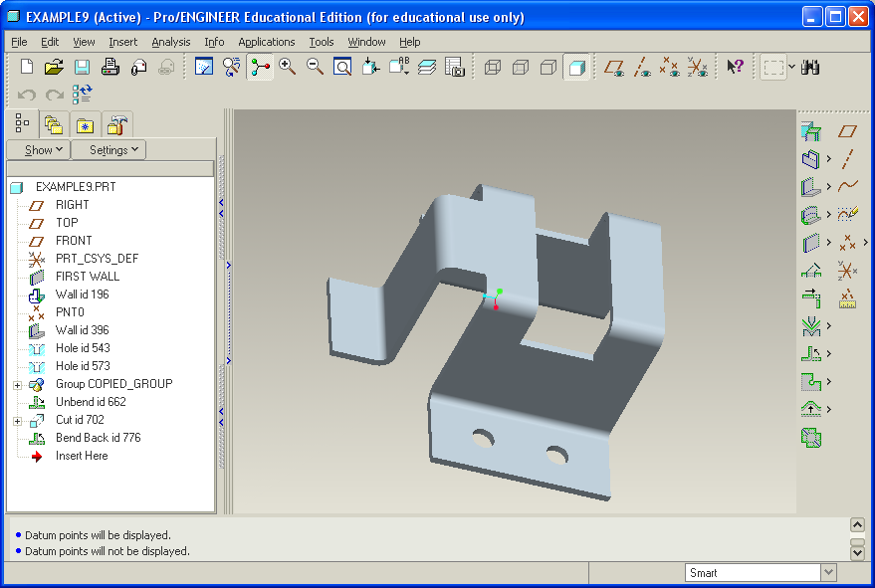Open the Analysis menu
The image size is (875, 588).
(x=170, y=42)
